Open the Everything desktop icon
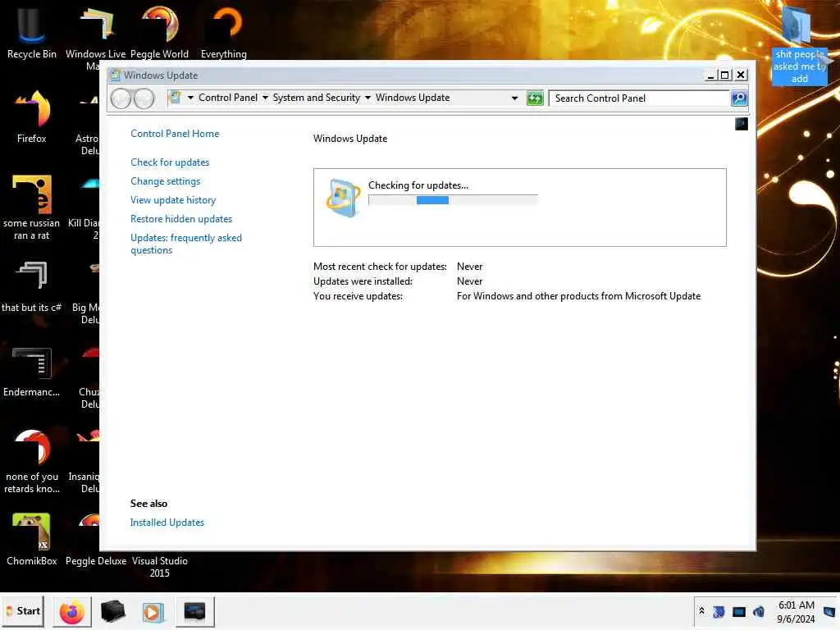This screenshot has width=840, height=630. click(x=223, y=32)
